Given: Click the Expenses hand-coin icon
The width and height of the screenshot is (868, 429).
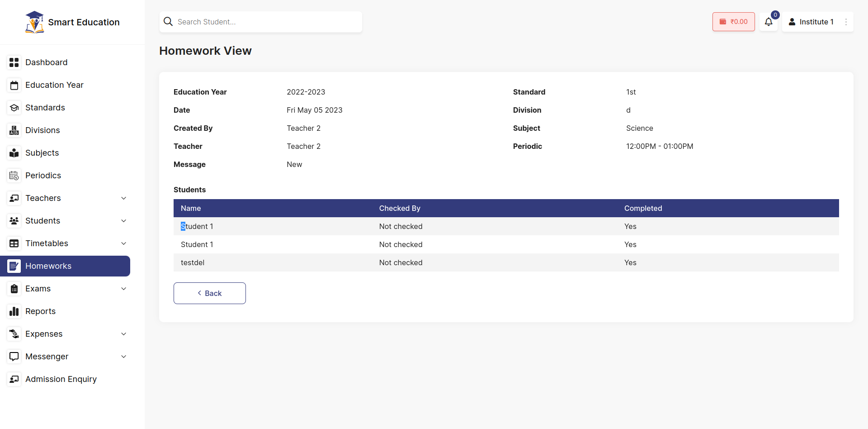Looking at the screenshot, I should 14,334.
